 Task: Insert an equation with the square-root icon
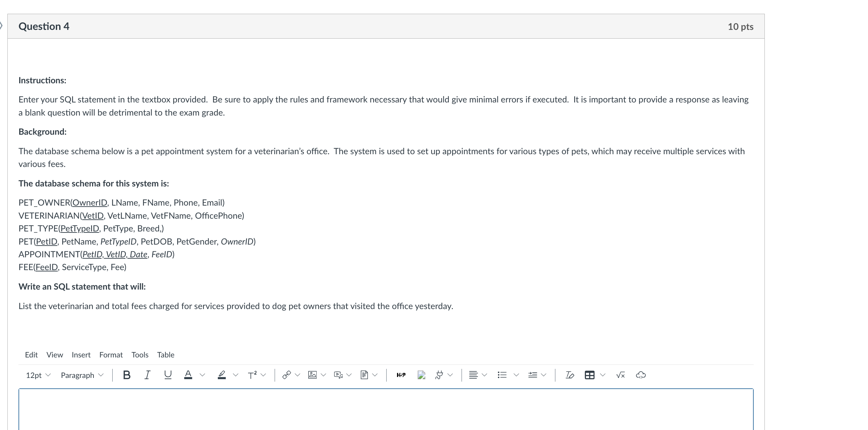620,375
